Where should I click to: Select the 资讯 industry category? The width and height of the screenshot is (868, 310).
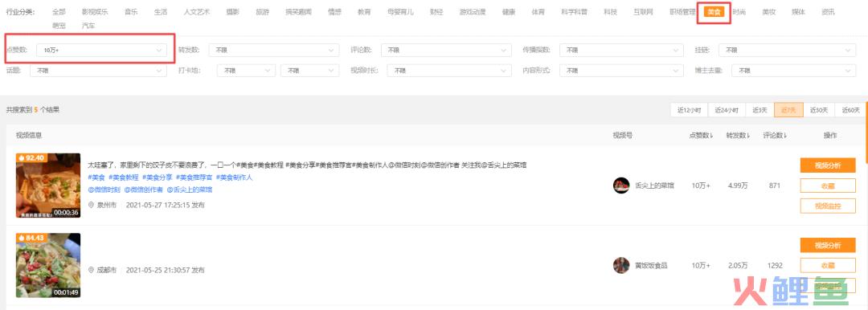coord(828,11)
